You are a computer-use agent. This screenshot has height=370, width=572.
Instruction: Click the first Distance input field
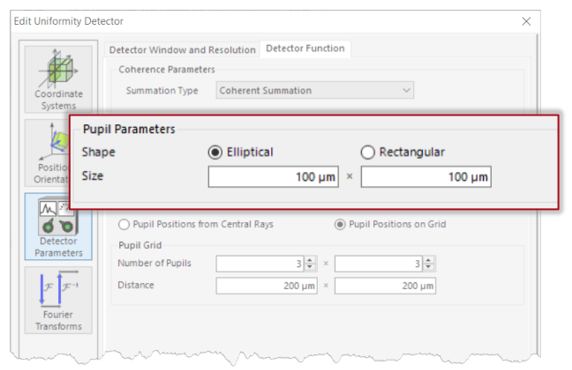[x=267, y=286]
